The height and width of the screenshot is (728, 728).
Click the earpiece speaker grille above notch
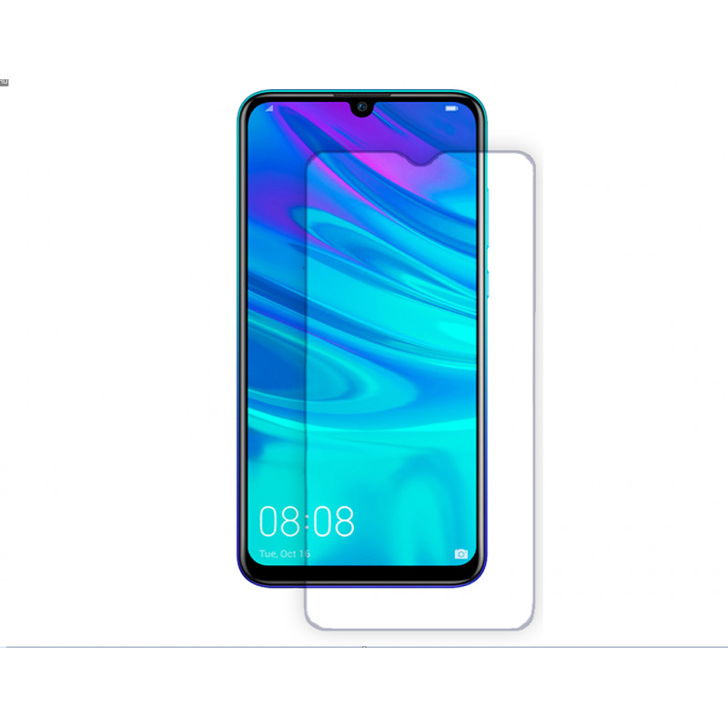tap(362, 96)
